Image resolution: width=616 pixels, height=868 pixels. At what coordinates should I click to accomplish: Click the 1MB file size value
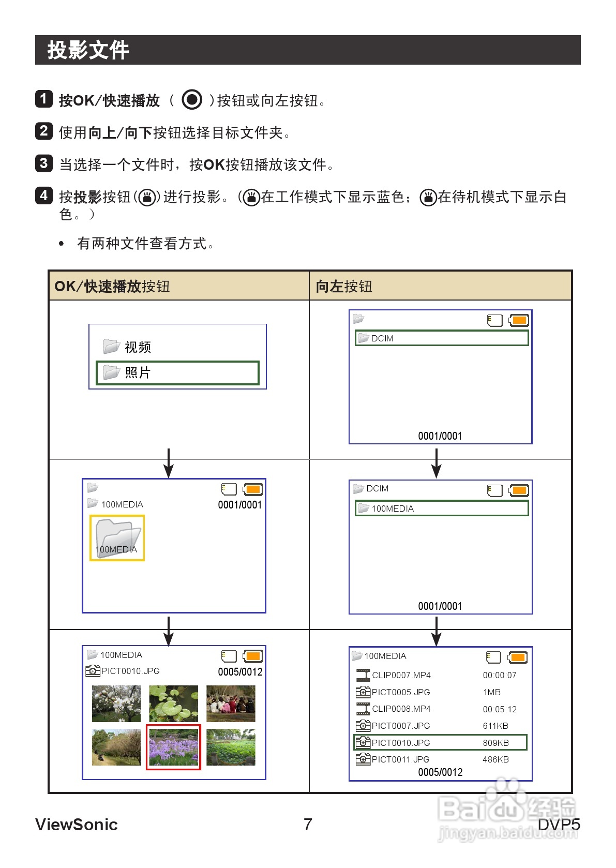click(x=492, y=692)
